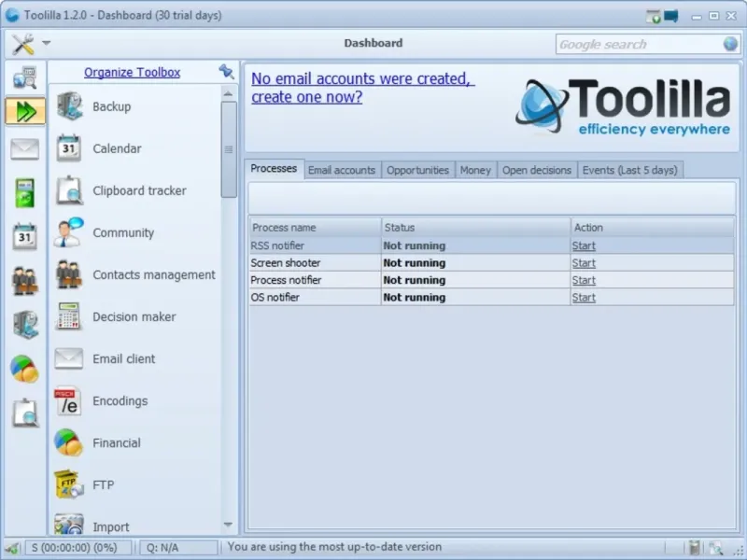This screenshot has width=747, height=560.
Task: Open the search magnifier icon in left sidebar
Action: pyautogui.click(x=25, y=77)
